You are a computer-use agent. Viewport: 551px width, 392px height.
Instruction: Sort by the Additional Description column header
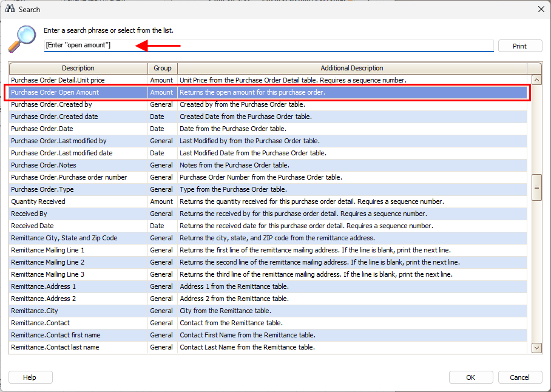352,68
